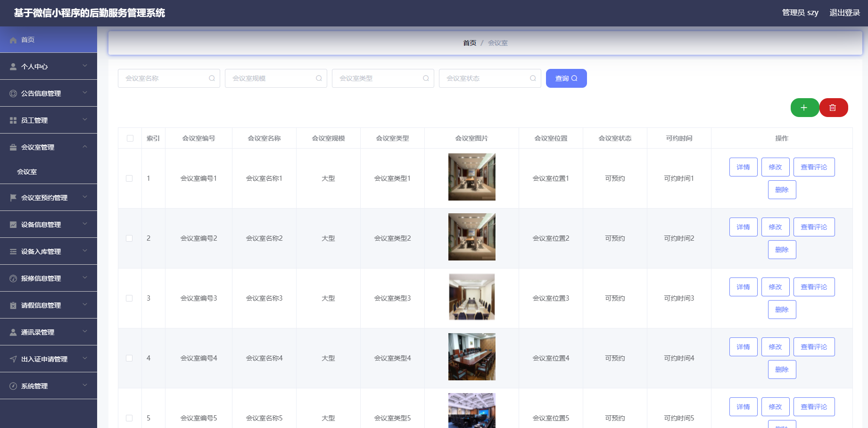Click 删除 for 会议室名称1
This screenshot has height=428, width=868.
coord(782,190)
